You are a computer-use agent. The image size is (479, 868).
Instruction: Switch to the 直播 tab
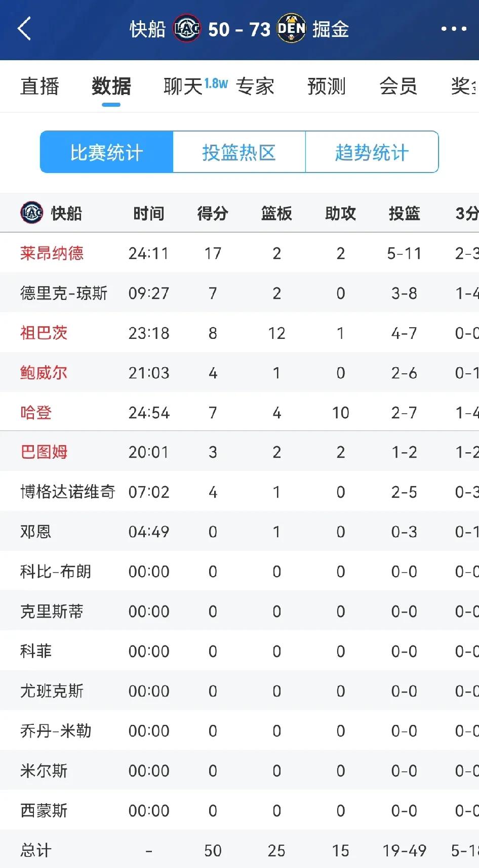pos(40,86)
